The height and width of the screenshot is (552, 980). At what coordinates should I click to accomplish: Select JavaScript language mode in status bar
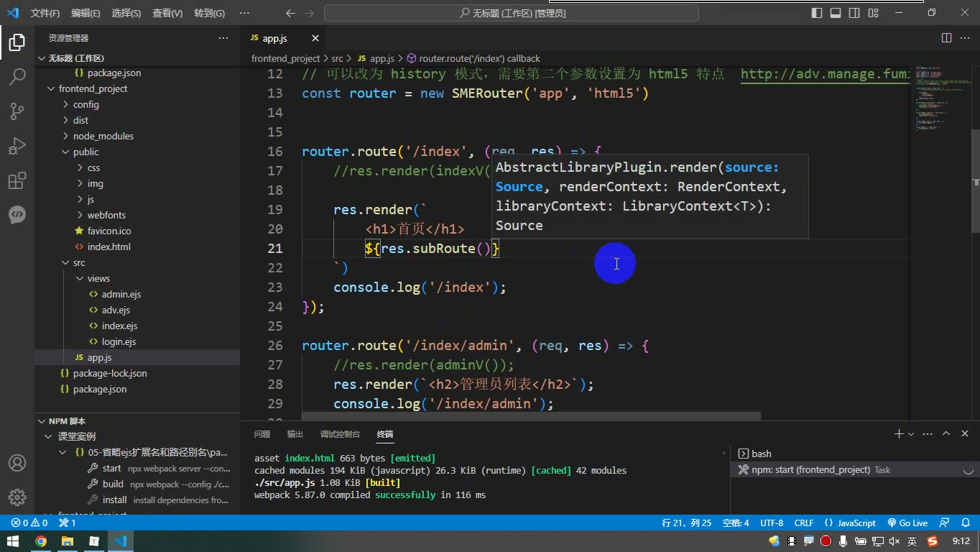pyautogui.click(x=850, y=523)
